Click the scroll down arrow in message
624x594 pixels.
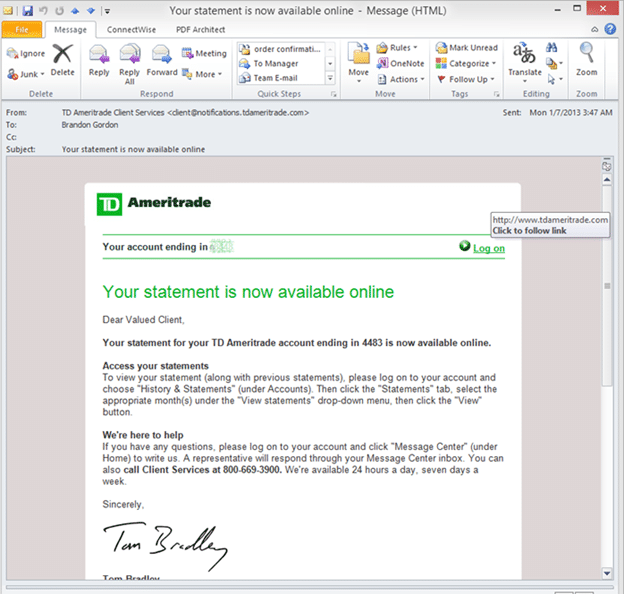[x=607, y=573]
